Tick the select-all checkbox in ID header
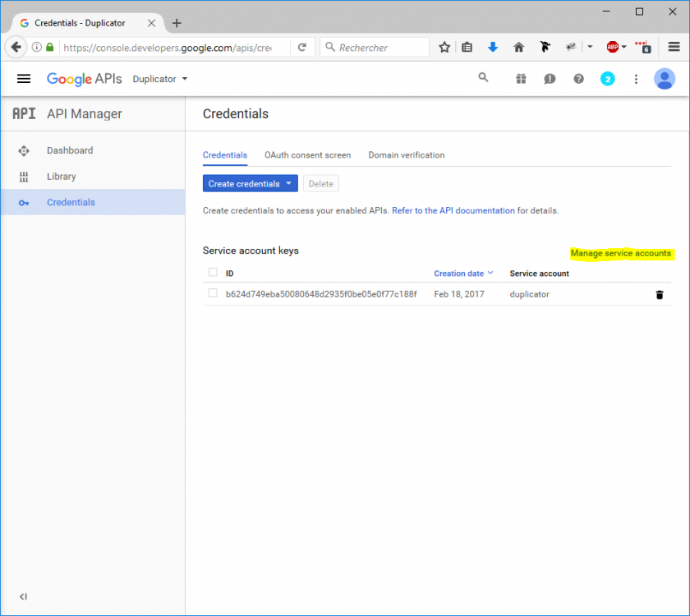The image size is (690, 616). pyautogui.click(x=214, y=273)
